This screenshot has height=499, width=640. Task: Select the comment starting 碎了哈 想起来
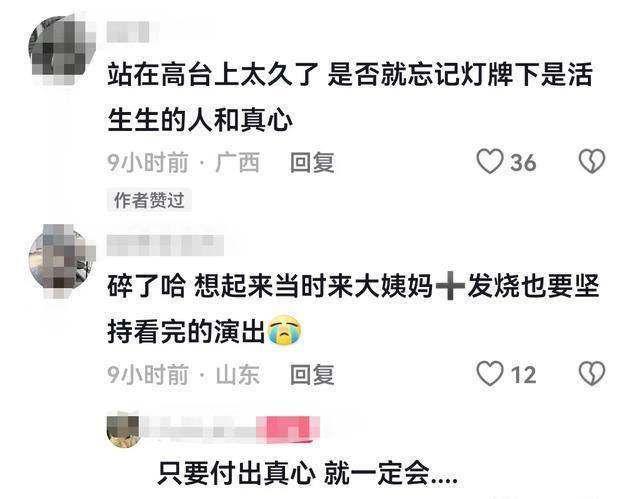(x=353, y=309)
